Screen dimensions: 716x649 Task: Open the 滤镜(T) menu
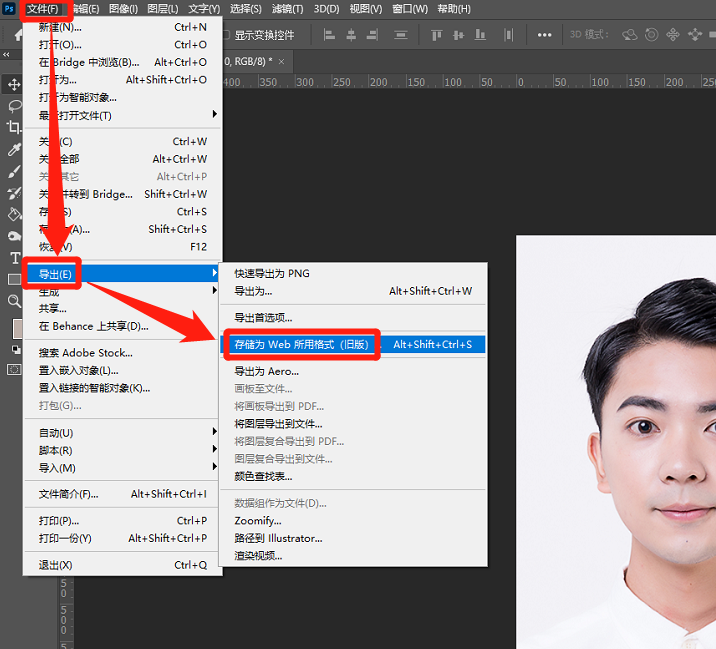tap(287, 9)
